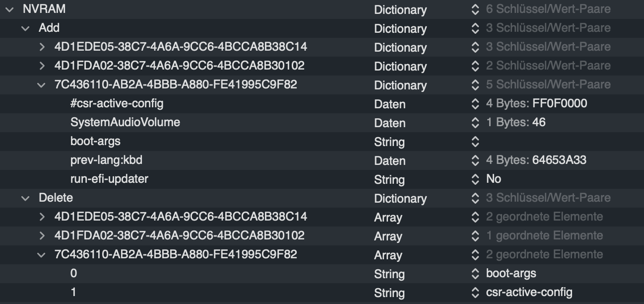Select csr-active-config string under Delete

[529, 292]
